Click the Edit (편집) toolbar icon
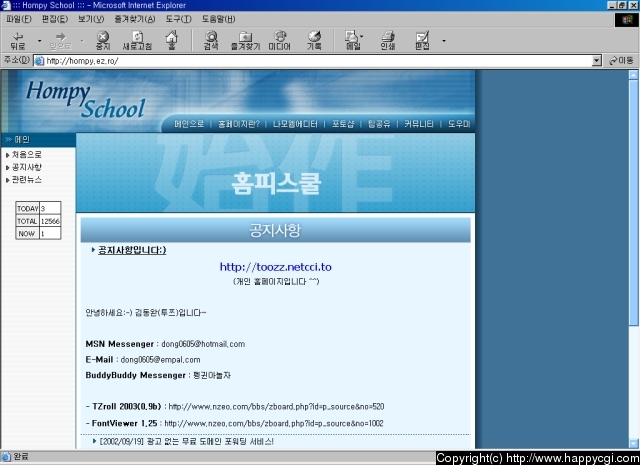640x465 pixels. (422, 40)
